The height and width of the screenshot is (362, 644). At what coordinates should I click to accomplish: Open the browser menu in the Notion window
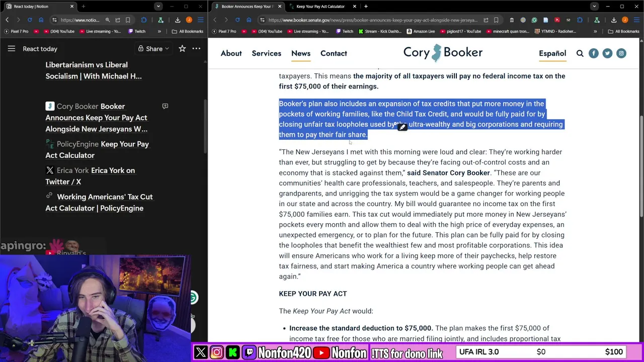[200, 20]
